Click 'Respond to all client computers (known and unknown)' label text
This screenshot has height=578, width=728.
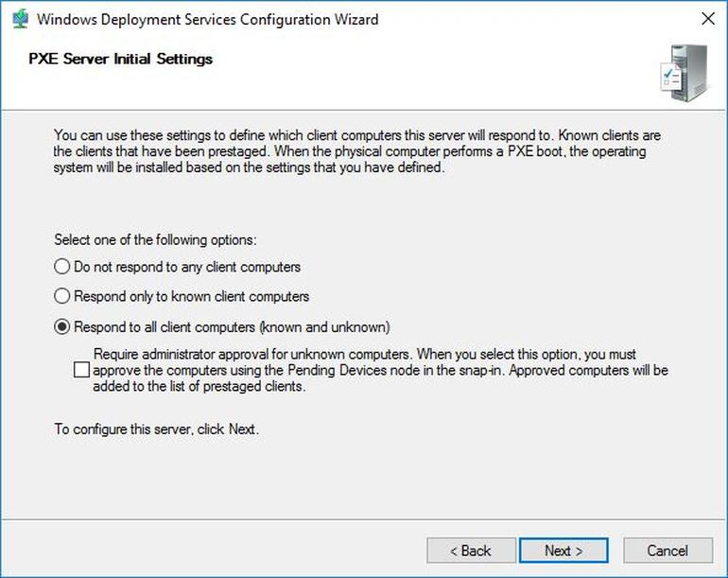(x=232, y=327)
